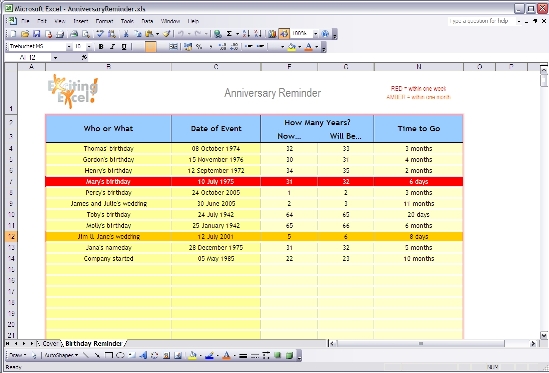The width and height of the screenshot is (549, 373).
Task: Click the New workbook icon
Action: coord(13,34)
